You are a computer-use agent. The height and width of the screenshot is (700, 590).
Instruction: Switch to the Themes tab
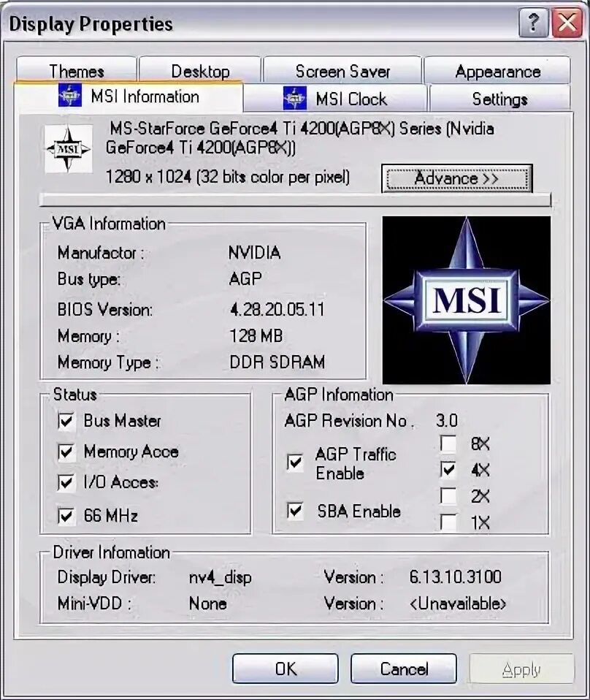click(77, 71)
